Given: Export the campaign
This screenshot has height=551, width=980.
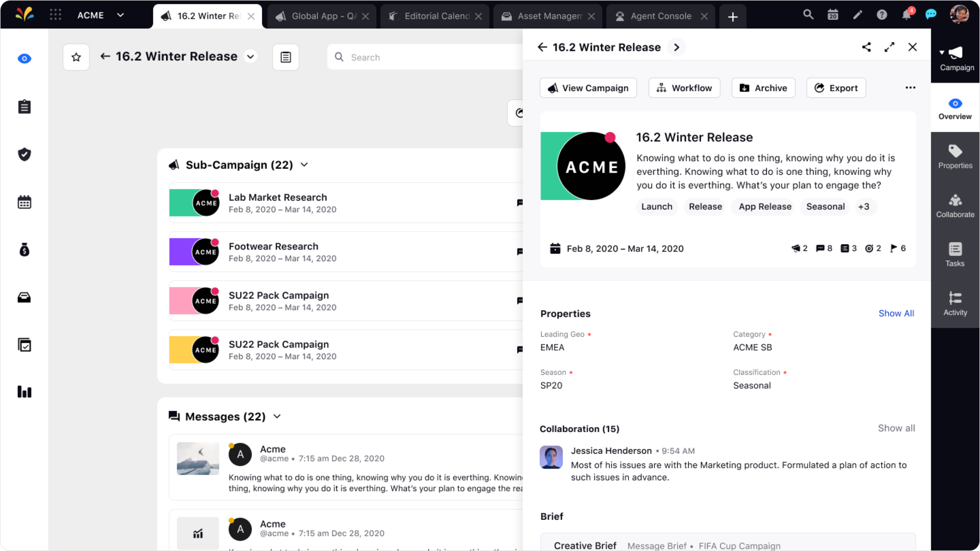Looking at the screenshot, I should click(x=836, y=88).
